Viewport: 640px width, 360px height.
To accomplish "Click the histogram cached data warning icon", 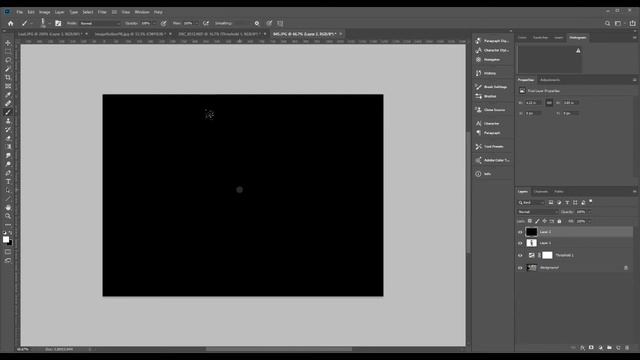I will click(x=578, y=51).
